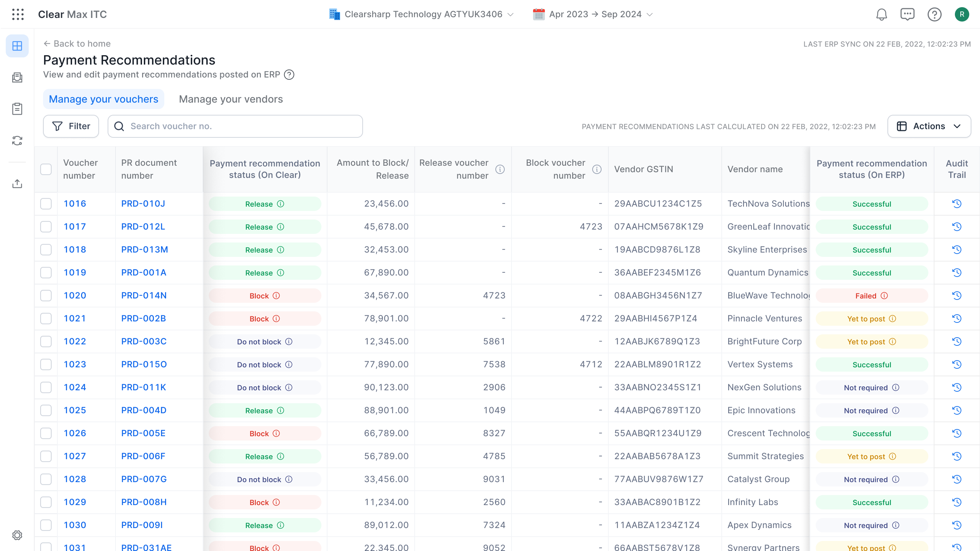Select checkbox for voucher 1020
This screenshot has width=980, height=551.
point(46,296)
